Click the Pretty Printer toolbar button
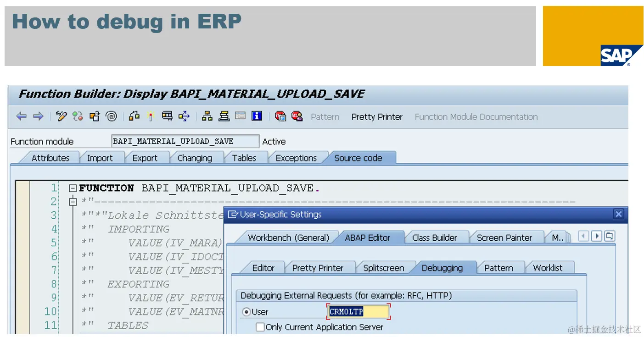This screenshot has height=337, width=644. point(377,117)
